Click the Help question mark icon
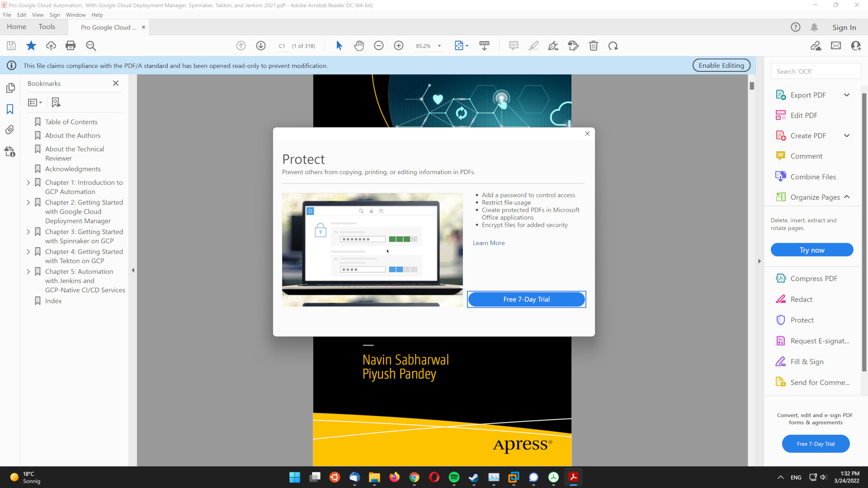Viewport: 868px width, 488px height. (796, 27)
